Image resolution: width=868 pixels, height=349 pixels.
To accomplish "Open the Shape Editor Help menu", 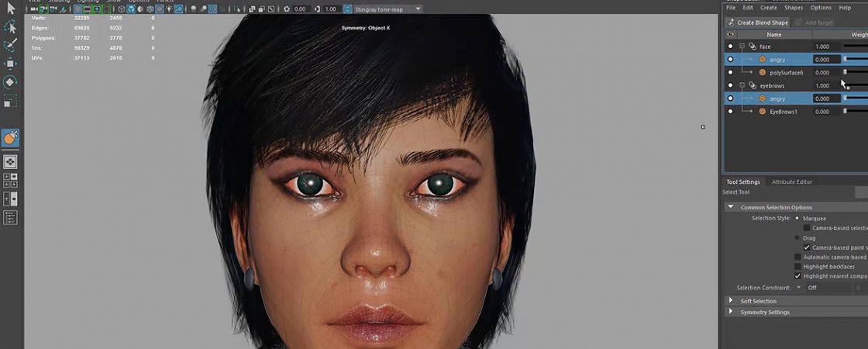I will pos(845,8).
